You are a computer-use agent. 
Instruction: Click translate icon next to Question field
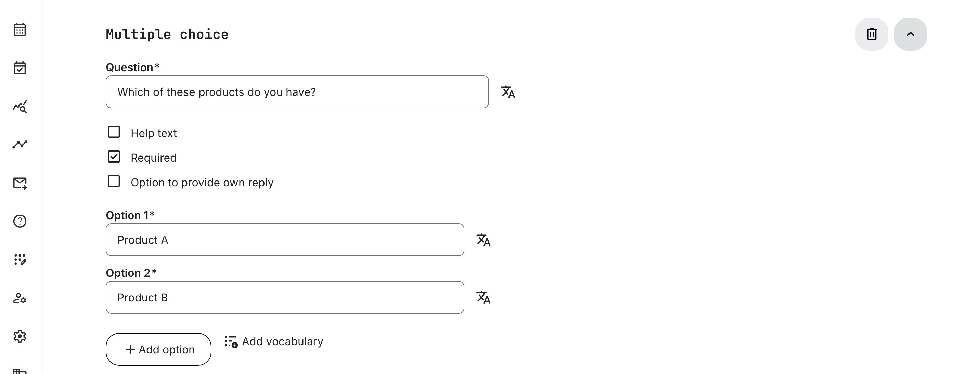point(508,92)
